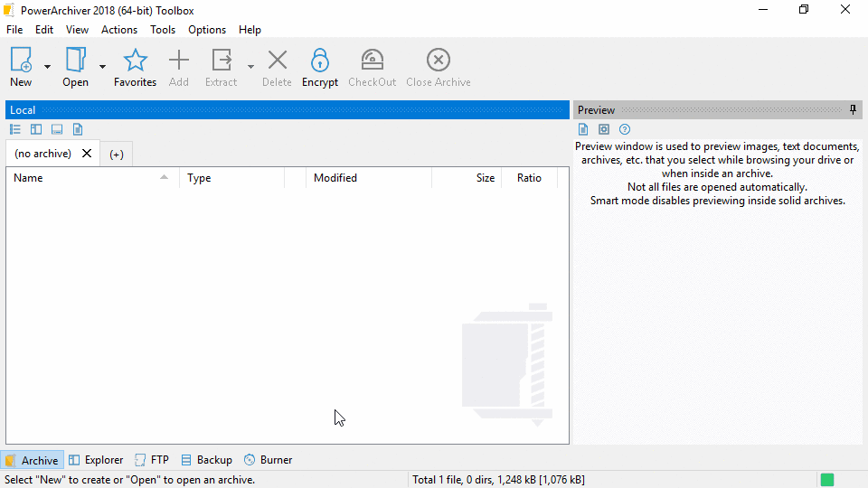This screenshot has height=488, width=868.
Task: Switch to FTP mode tab
Action: coord(152,460)
